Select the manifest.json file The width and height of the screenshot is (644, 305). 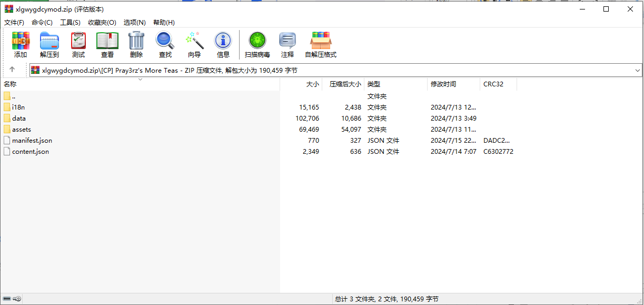point(32,141)
